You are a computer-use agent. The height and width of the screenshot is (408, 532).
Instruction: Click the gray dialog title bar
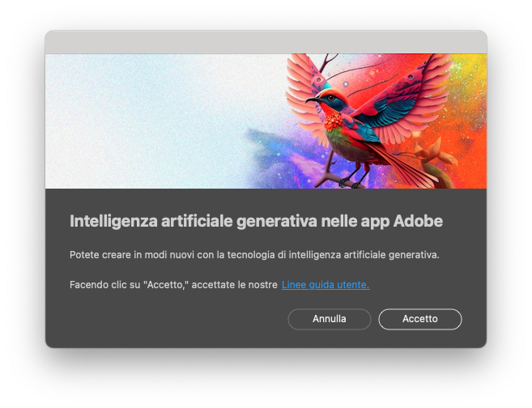pyautogui.click(x=266, y=42)
